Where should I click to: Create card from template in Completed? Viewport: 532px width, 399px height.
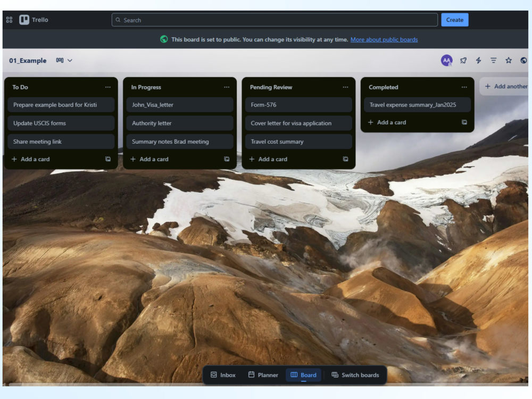tap(464, 122)
